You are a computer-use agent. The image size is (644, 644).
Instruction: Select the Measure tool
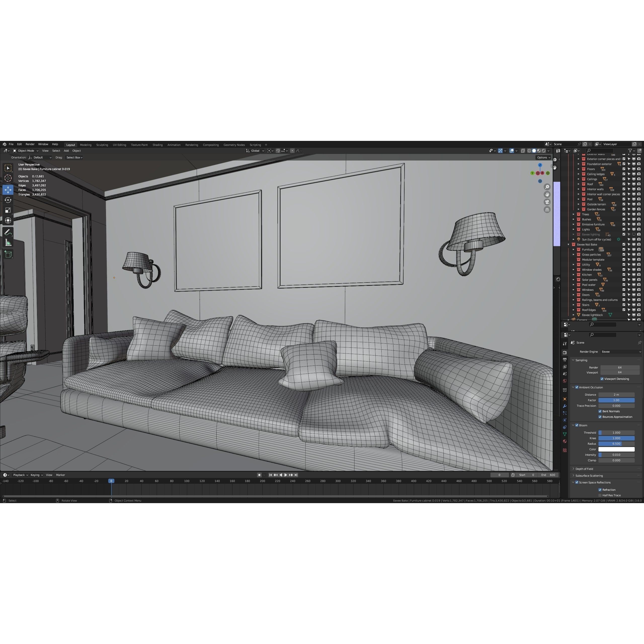8,242
